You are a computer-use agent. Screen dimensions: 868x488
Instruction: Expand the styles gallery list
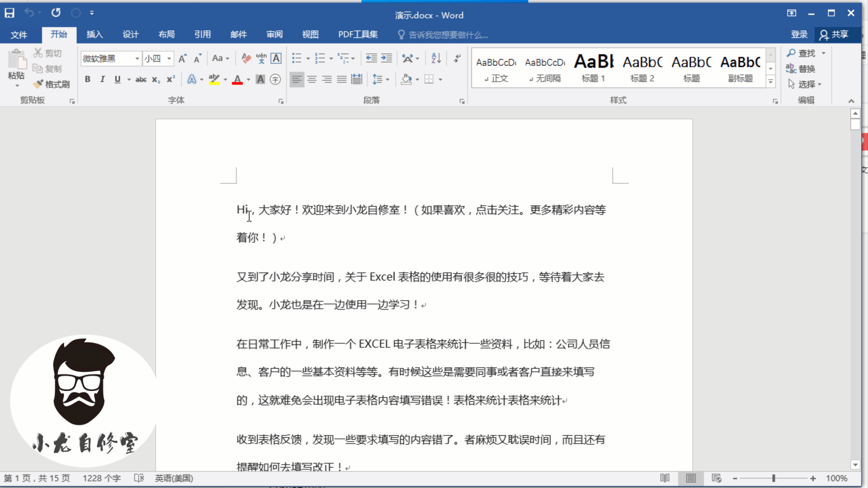click(771, 82)
